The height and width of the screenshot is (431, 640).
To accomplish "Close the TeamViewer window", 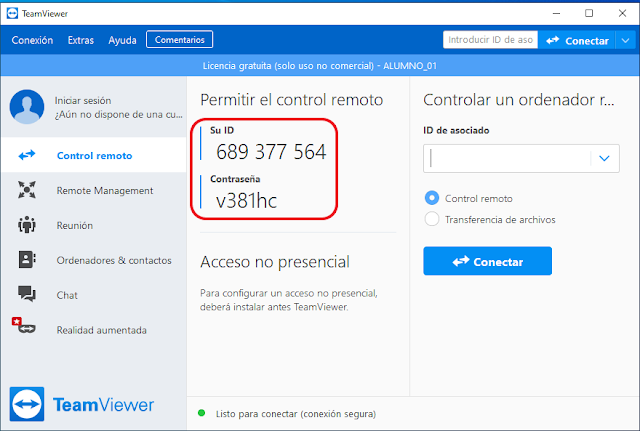I will tap(622, 13).
